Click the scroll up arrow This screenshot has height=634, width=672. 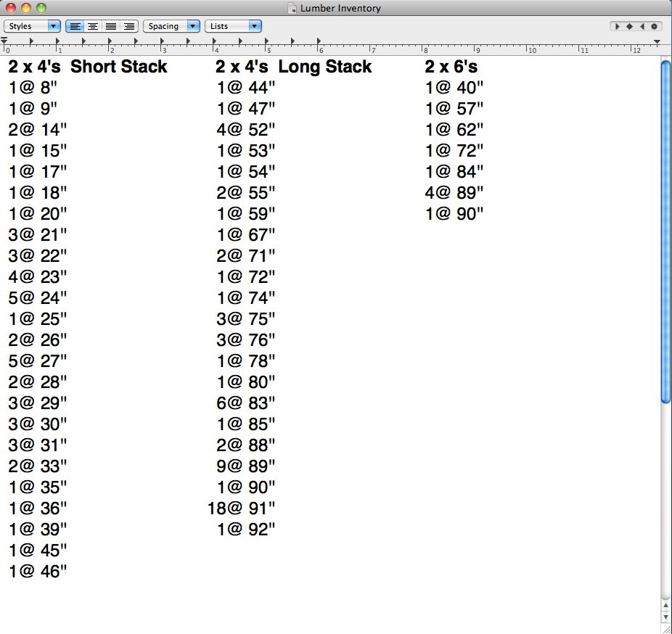click(x=665, y=606)
